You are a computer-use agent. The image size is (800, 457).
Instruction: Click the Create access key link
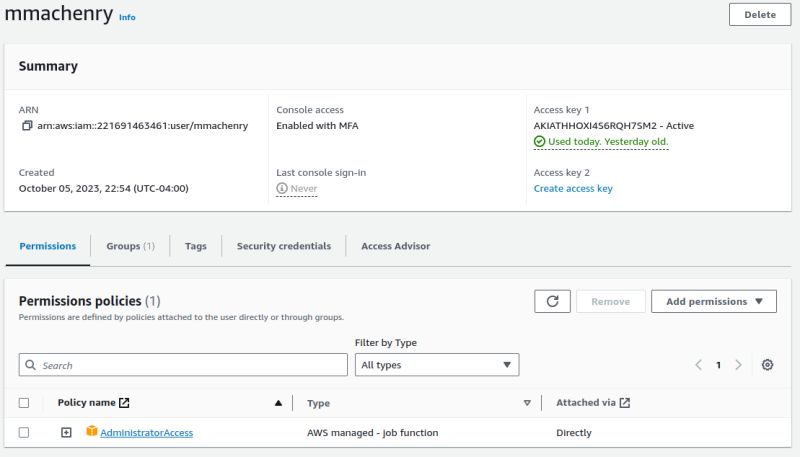(x=573, y=188)
